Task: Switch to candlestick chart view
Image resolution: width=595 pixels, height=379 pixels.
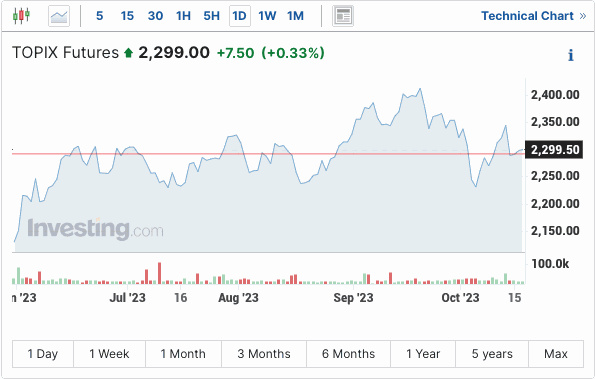Action: pyautogui.click(x=21, y=16)
